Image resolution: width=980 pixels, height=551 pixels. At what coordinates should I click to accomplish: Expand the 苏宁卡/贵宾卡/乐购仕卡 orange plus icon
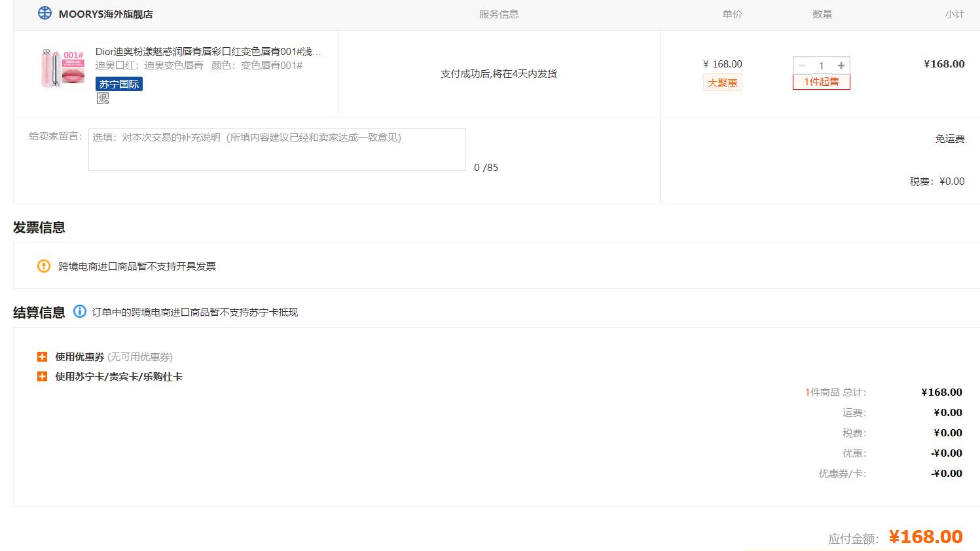(43, 377)
